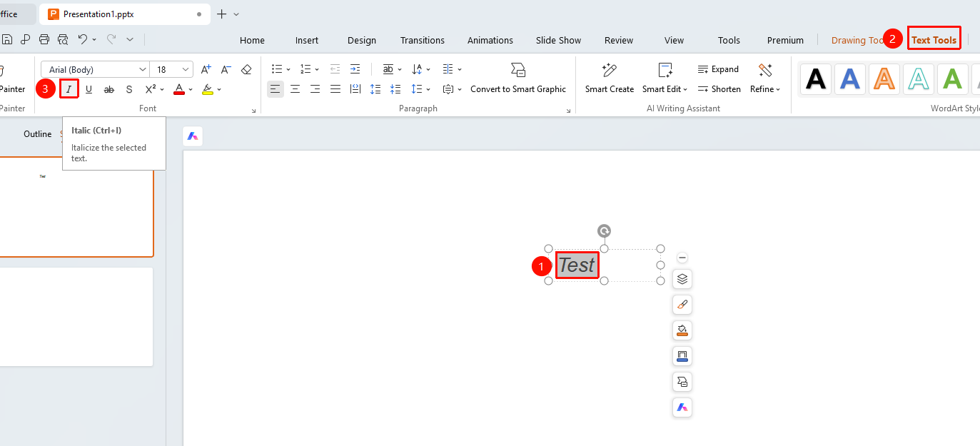Set text color with red font color button
The image size is (980, 446).
(179, 89)
